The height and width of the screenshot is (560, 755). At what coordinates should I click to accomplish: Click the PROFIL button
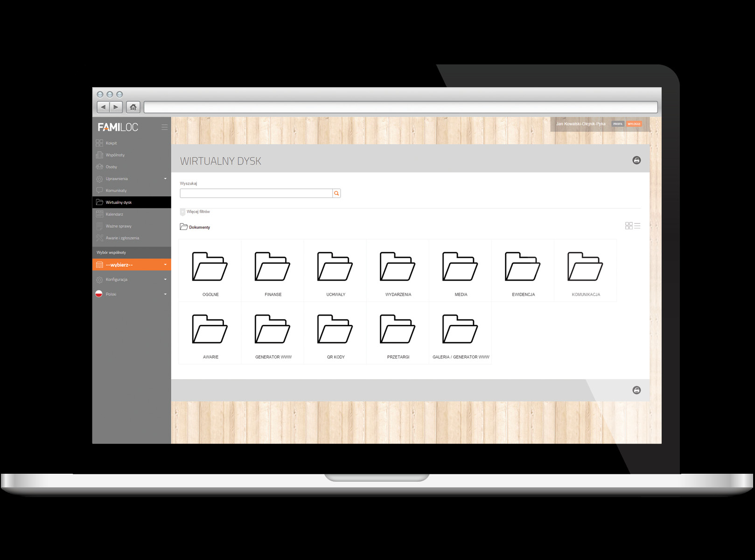tap(618, 124)
